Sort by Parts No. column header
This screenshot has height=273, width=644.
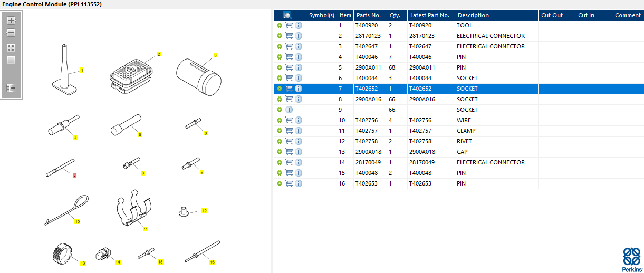370,15
